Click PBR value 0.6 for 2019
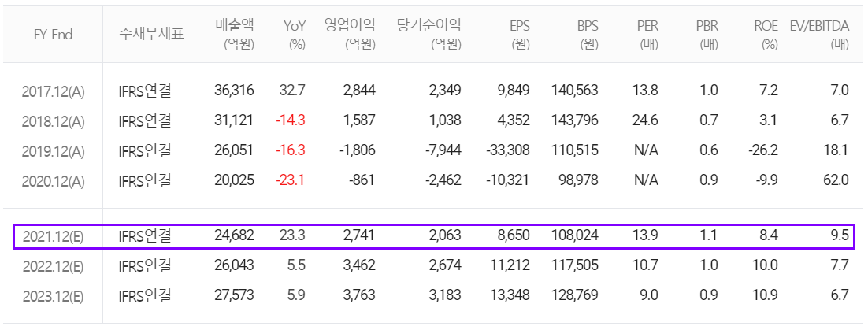The image size is (868, 326). (x=709, y=150)
